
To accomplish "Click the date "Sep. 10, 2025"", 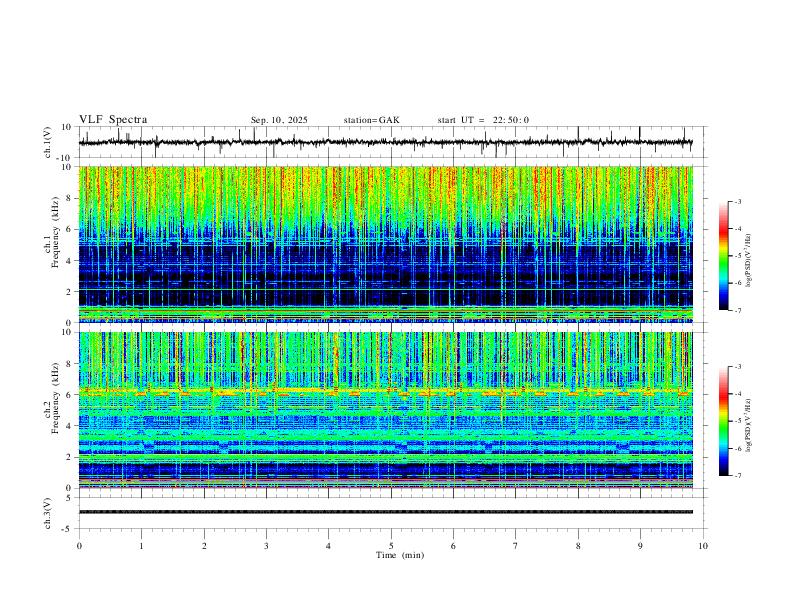I will tap(279, 120).
